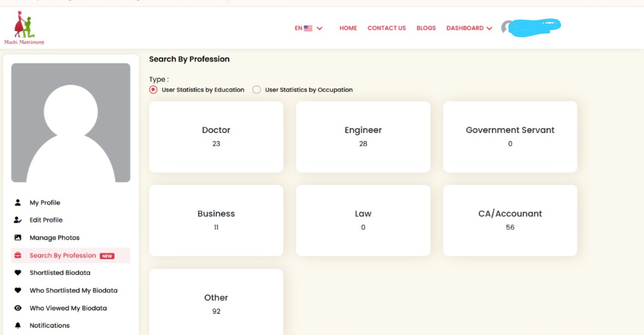Click the My Profile person icon

tap(18, 203)
